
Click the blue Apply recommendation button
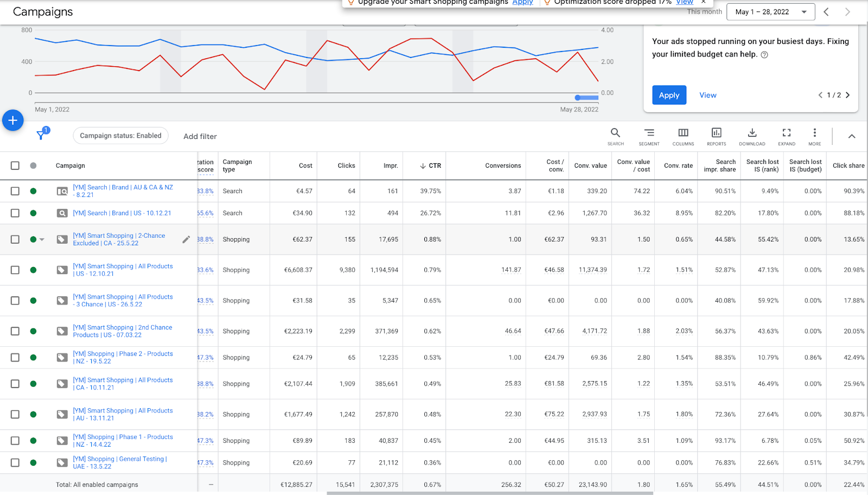coord(669,95)
